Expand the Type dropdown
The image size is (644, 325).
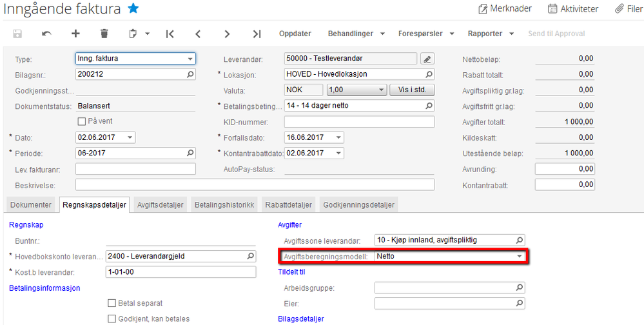pos(190,59)
